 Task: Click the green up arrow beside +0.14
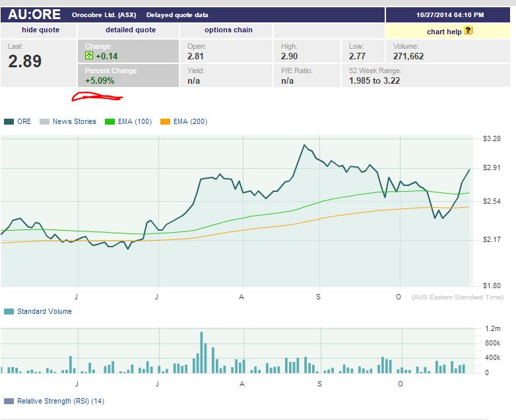(89, 57)
